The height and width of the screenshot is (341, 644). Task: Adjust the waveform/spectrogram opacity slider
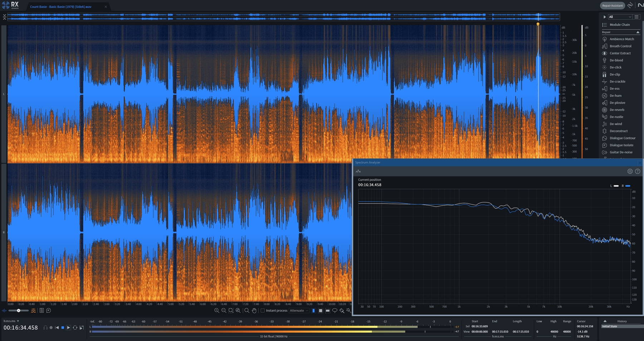(19, 311)
